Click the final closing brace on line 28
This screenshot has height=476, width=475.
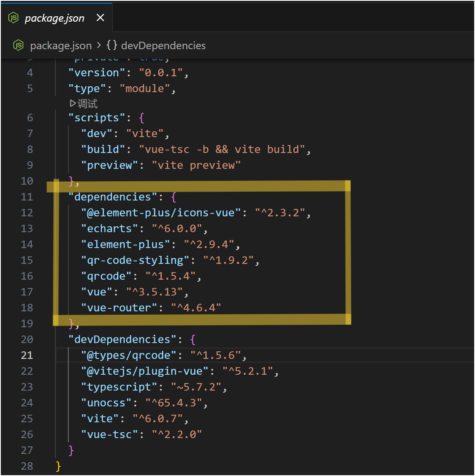click(x=58, y=466)
